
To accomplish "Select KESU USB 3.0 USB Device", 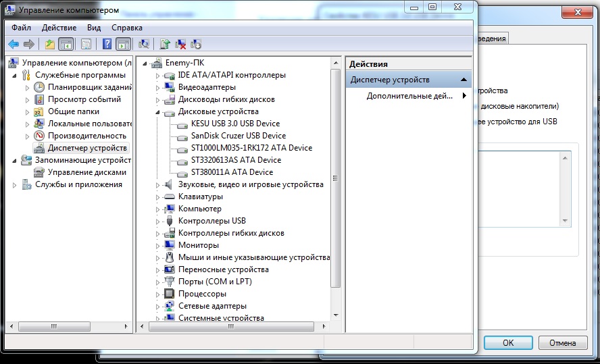I will click(x=235, y=124).
